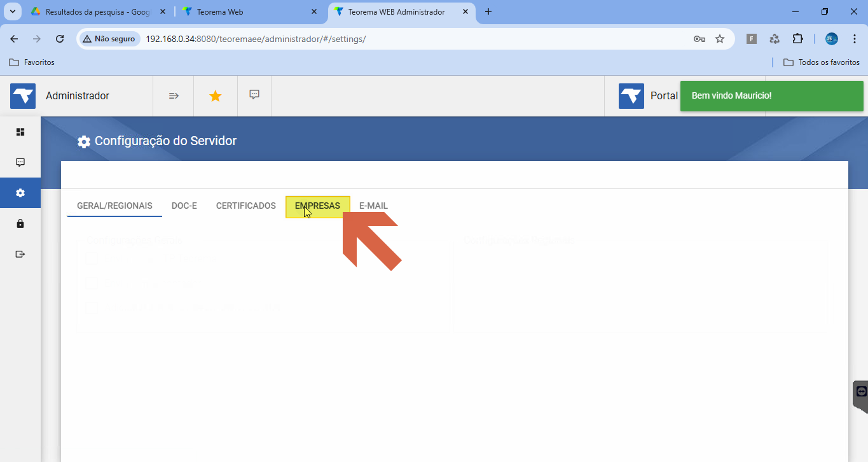Open the Favoritos bookmarks folder

tap(32, 62)
